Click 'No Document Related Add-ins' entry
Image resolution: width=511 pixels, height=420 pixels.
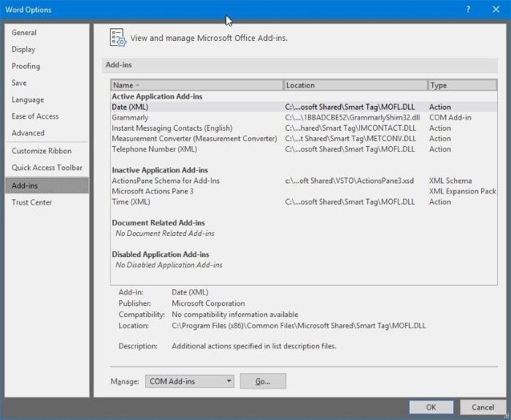pos(165,234)
